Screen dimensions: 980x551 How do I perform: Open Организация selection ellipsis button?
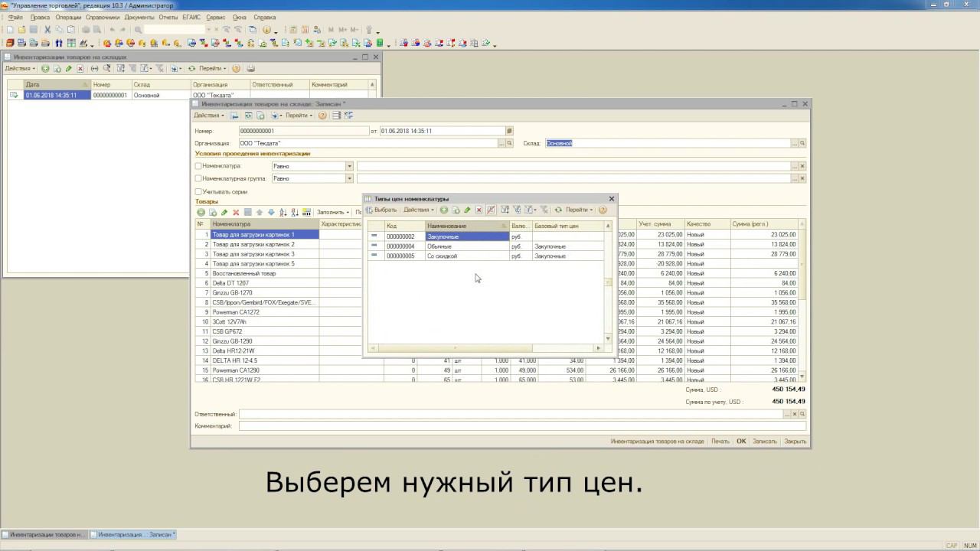[501, 143]
